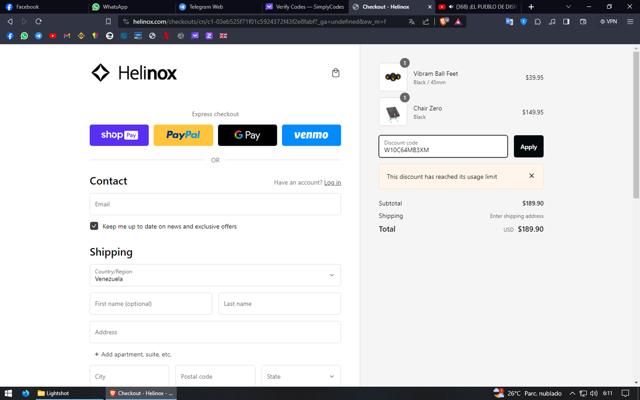Open the Brave Shields lion icon
Screen dimensions: 640x400
444,21
